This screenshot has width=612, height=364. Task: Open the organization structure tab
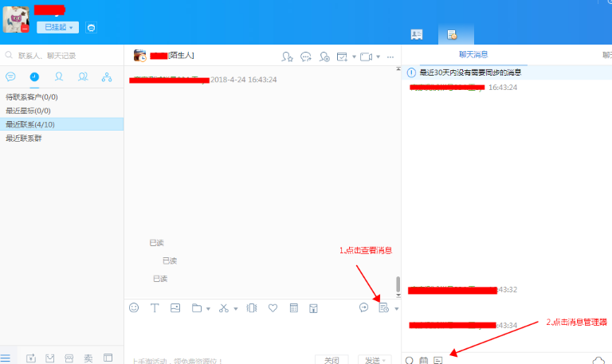point(107,76)
